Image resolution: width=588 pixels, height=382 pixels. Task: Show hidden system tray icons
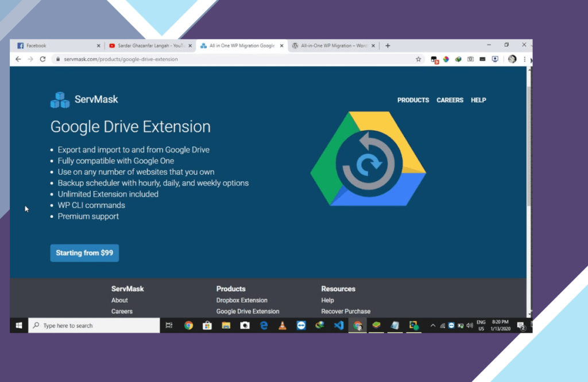tap(433, 325)
